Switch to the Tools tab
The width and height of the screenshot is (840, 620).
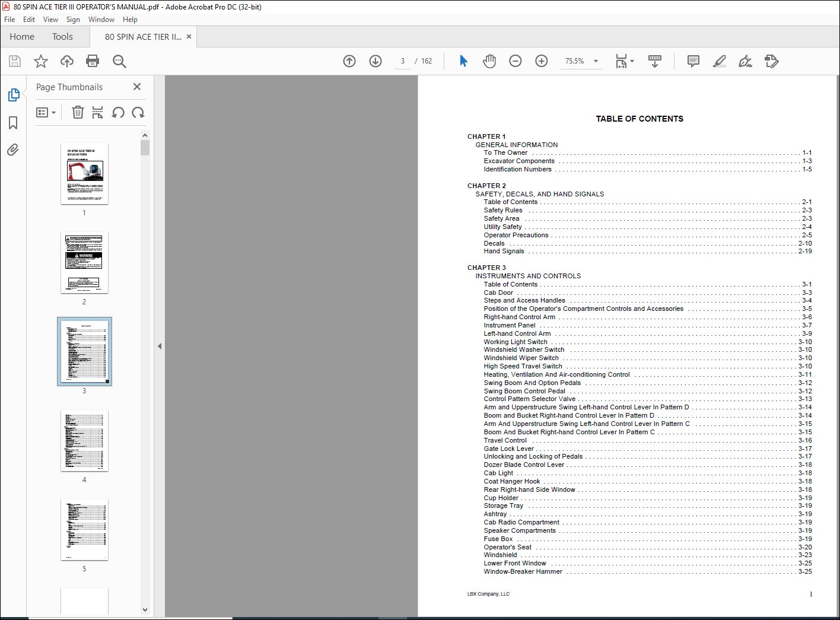click(62, 37)
